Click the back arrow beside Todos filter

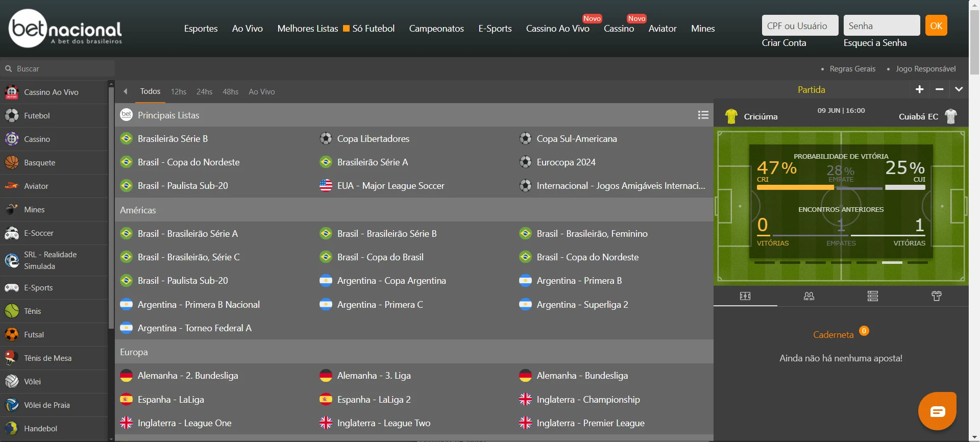(x=126, y=92)
